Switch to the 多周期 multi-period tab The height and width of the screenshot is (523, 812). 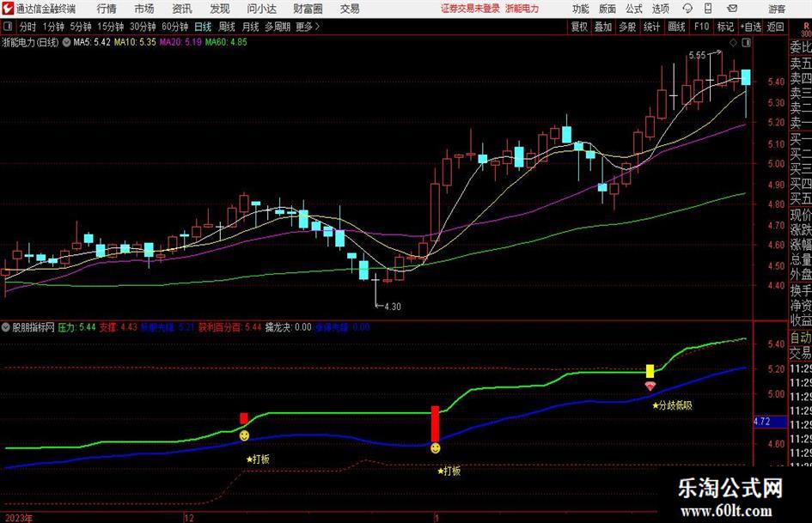tap(278, 27)
